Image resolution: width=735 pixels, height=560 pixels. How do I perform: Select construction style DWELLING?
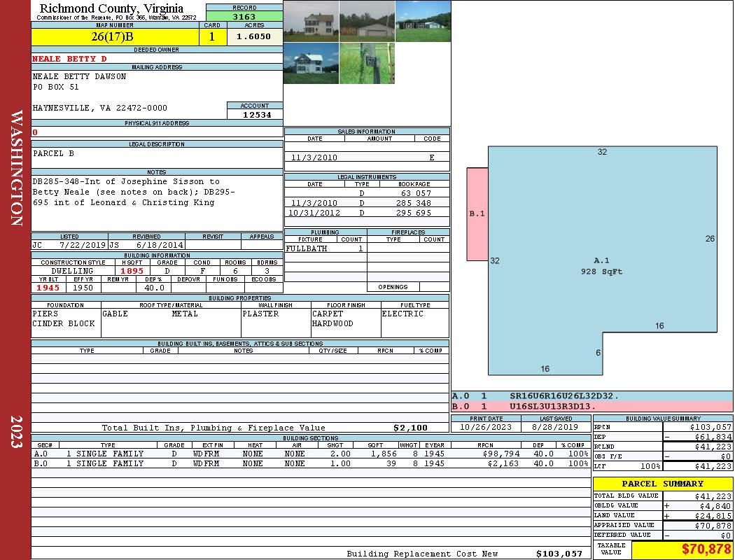(72, 271)
